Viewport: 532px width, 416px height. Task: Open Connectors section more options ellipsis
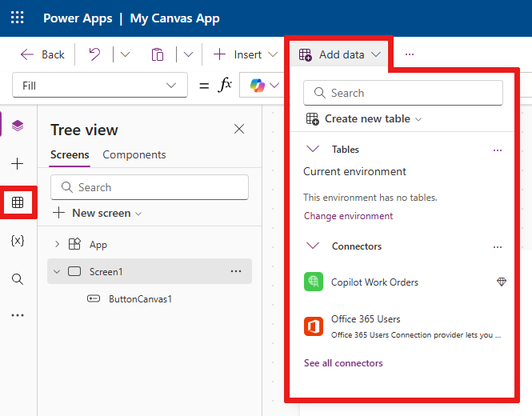(498, 247)
